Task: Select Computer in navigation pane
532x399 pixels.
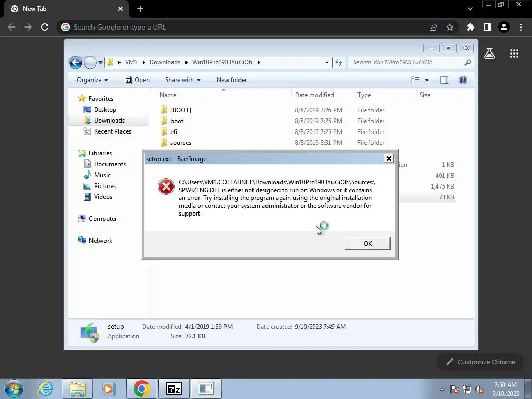Action: (x=103, y=219)
